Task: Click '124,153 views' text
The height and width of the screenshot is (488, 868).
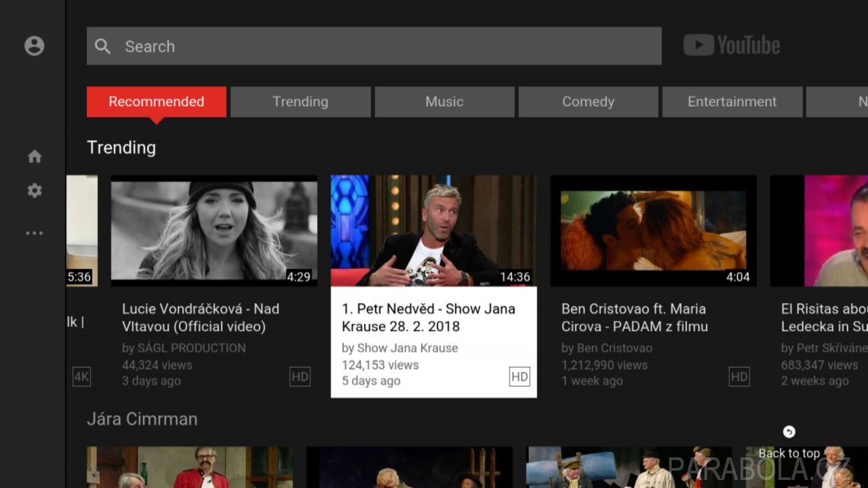Action: [x=381, y=365]
